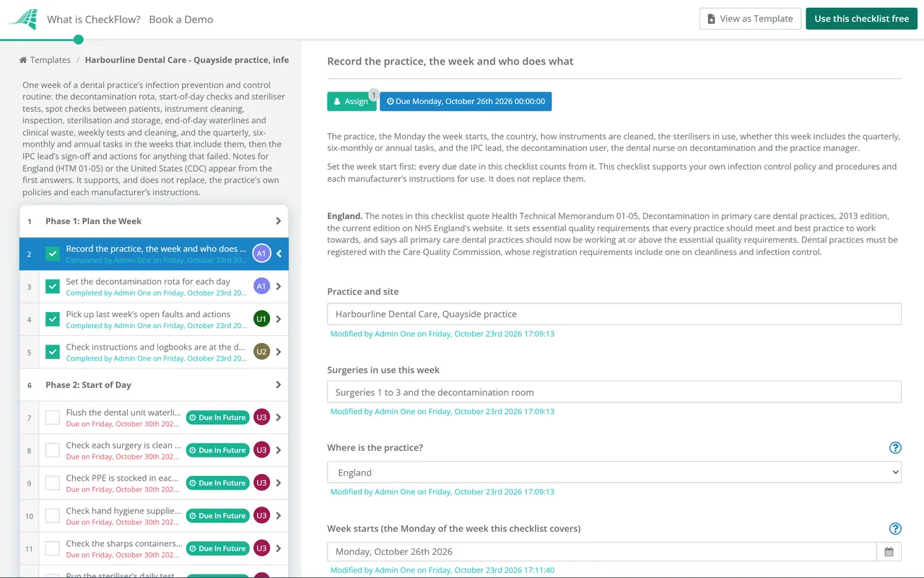
Task: Uncheck Pick up last week's open faults checkbox
Action: 53,319
